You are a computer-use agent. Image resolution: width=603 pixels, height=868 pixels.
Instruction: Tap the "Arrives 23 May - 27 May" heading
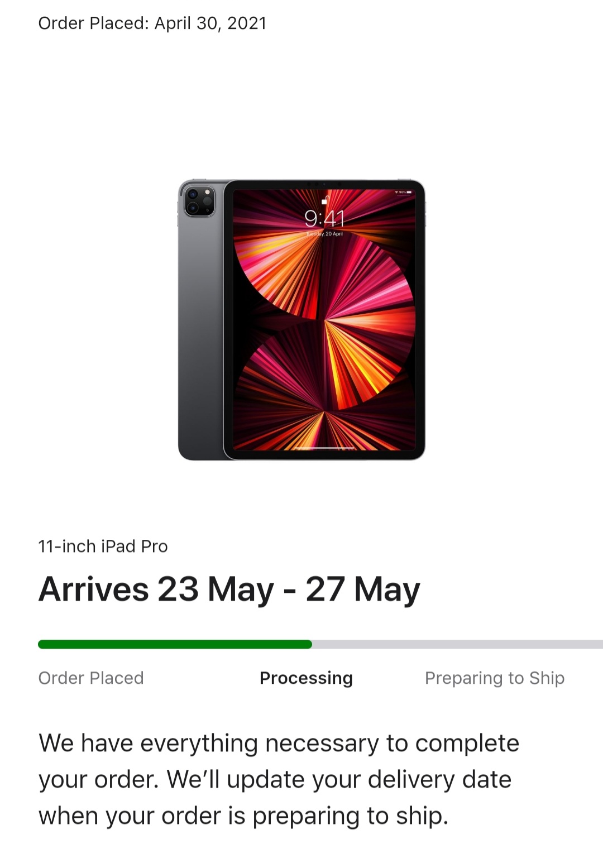(229, 589)
